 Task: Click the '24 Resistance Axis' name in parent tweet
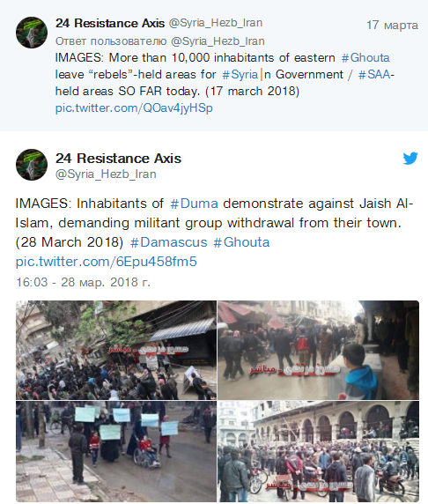[110, 23]
